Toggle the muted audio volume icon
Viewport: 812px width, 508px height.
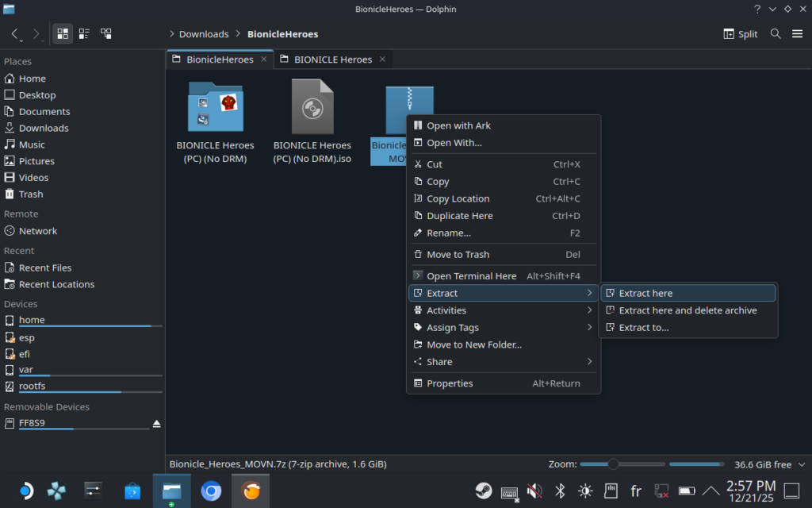[534, 491]
